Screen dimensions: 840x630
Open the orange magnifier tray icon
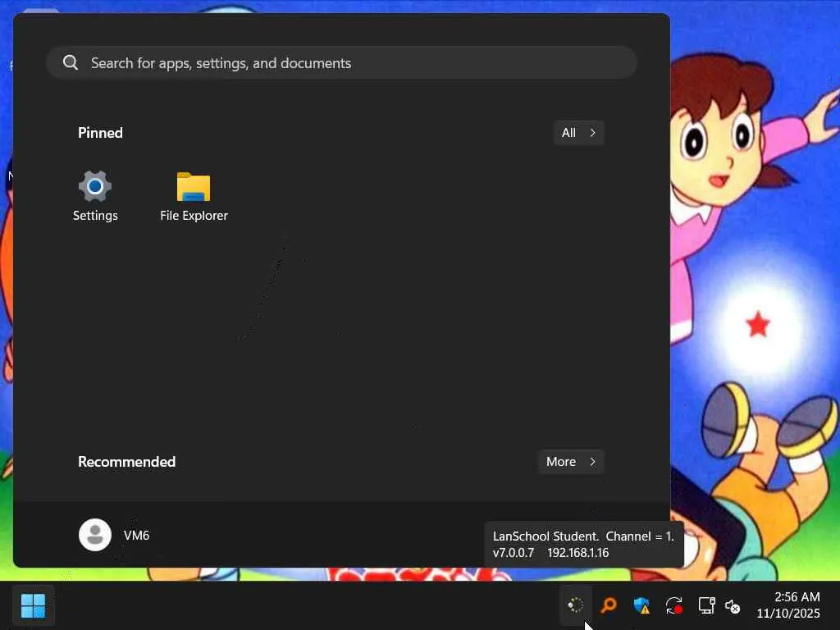coord(608,605)
